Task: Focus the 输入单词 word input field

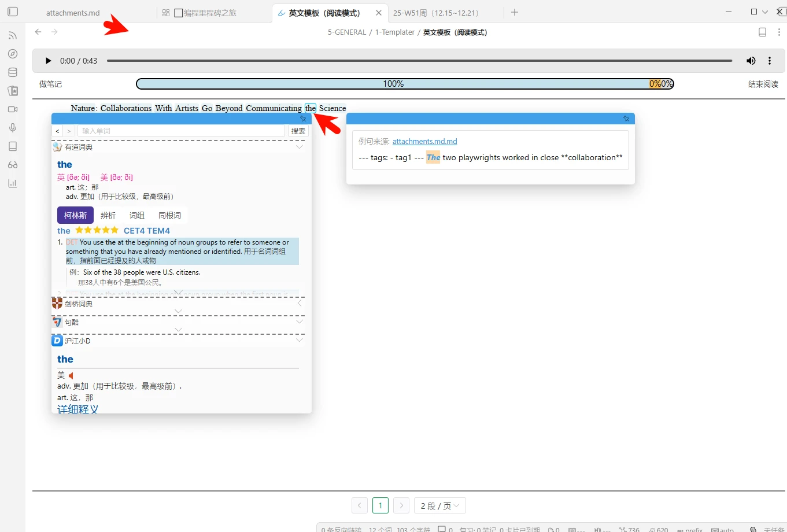Action: [182, 131]
